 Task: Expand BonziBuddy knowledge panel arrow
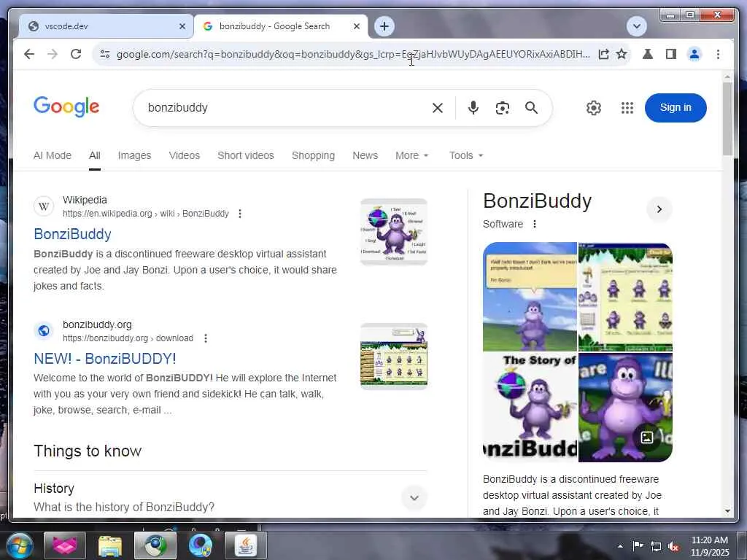pyautogui.click(x=659, y=209)
